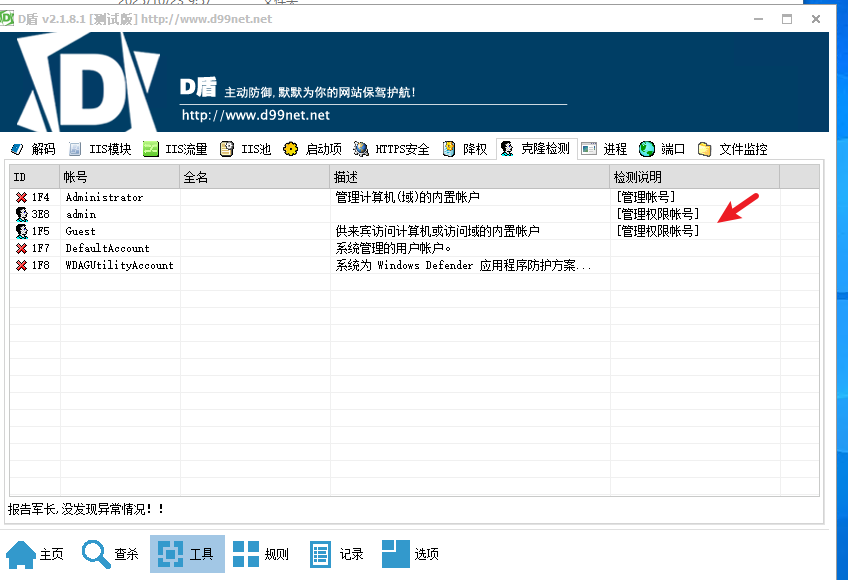The height and width of the screenshot is (580, 848).
Task: Go to 主页 home page
Action: click(35, 554)
